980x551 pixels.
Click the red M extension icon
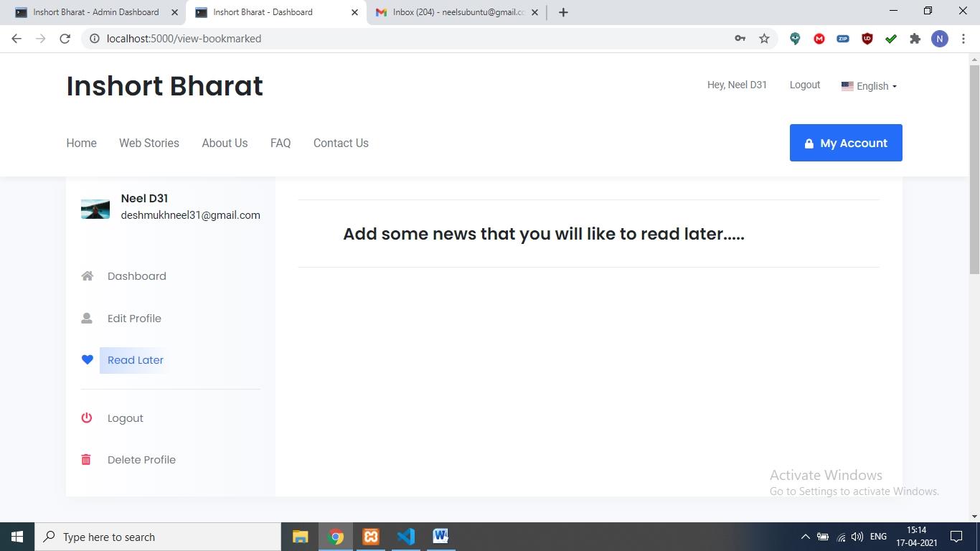click(x=819, y=39)
